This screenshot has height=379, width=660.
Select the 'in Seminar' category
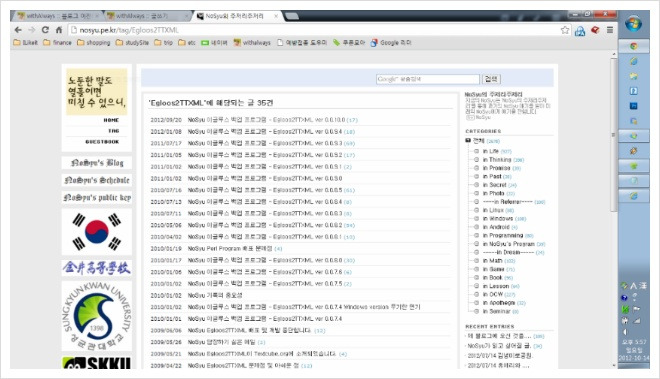[496, 311]
